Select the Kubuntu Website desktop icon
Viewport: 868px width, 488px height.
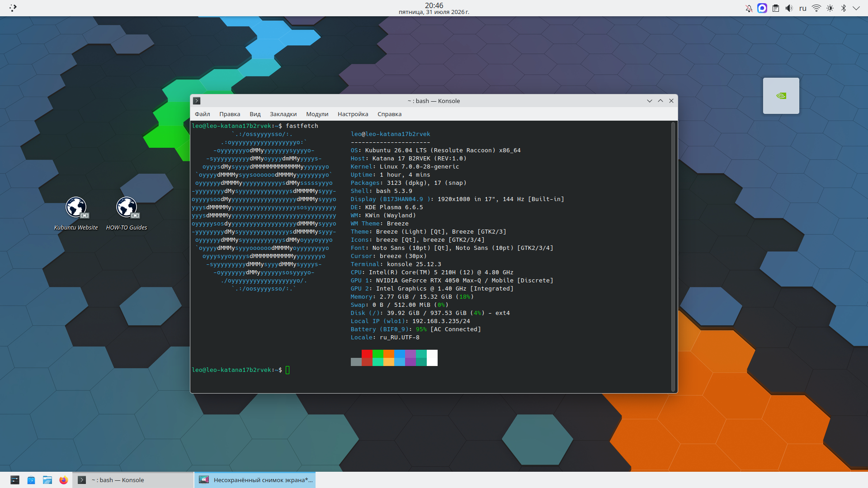coord(76,214)
